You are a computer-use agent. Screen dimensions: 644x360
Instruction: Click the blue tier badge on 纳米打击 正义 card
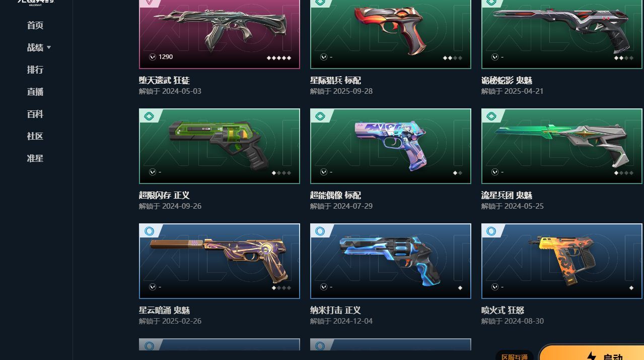[320, 231]
